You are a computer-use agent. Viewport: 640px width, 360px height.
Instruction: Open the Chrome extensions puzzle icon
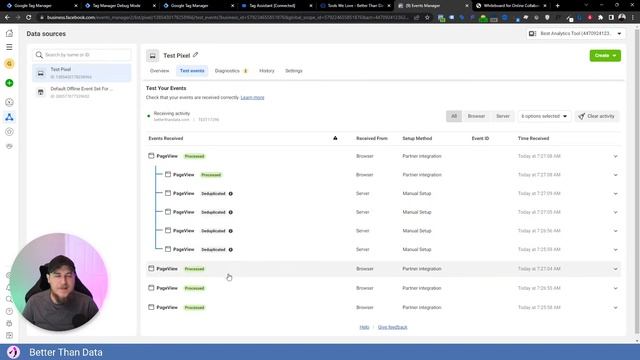pyautogui.click(x=600, y=18)
